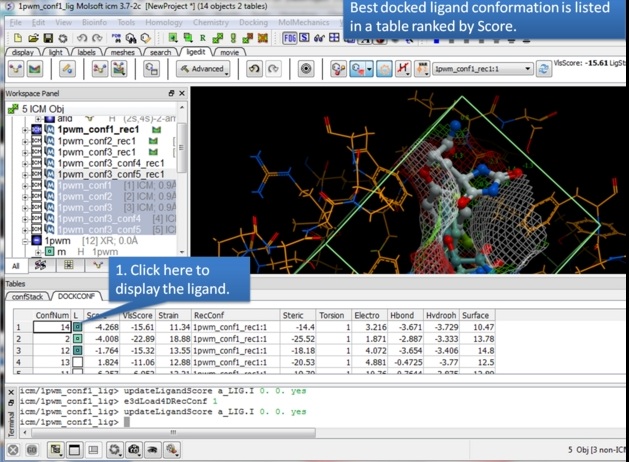Open the Docking menu

252,21
